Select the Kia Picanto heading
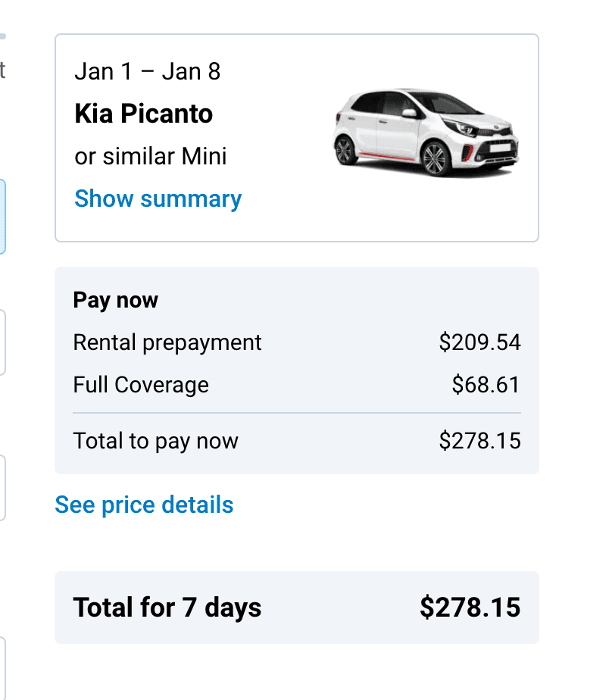This screenshot has width=612, height=700. coord(143,114)
